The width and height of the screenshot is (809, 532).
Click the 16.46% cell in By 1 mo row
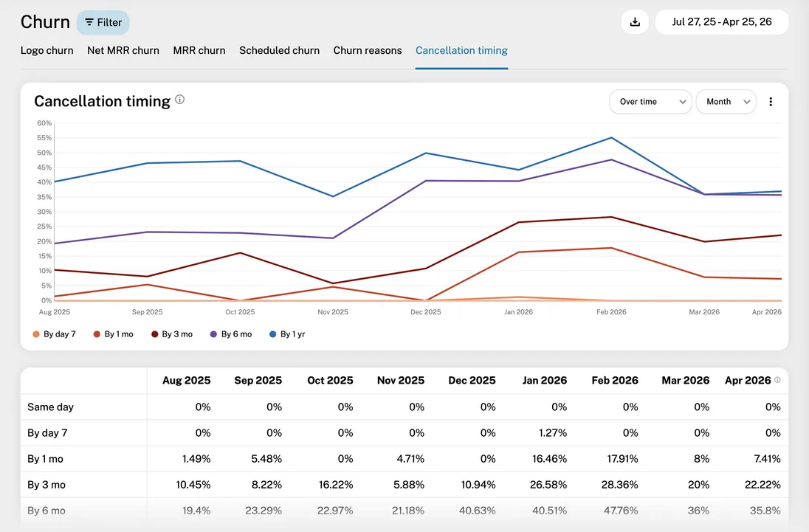click(549, 458)
